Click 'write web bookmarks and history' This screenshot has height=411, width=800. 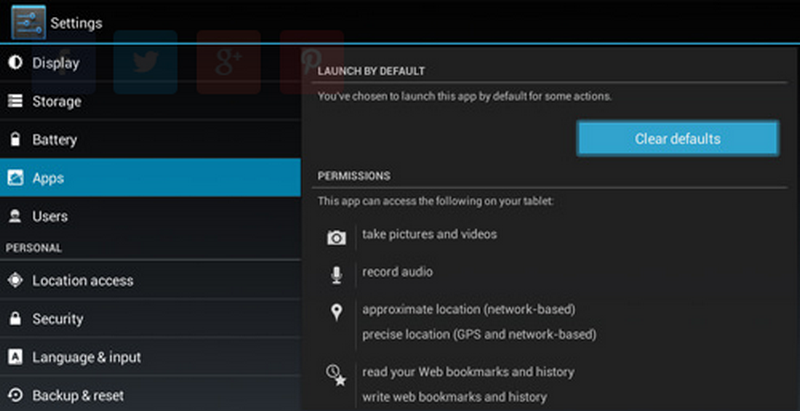point(455,397)
